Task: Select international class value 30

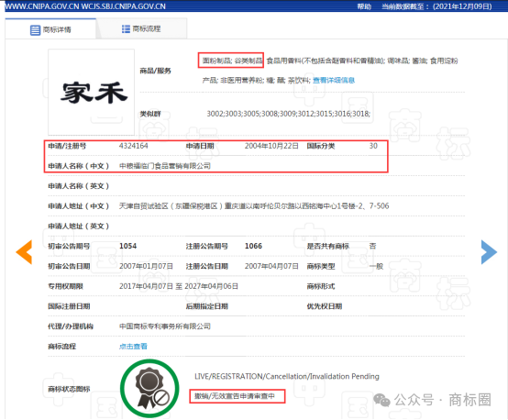Action: coord(373,146)
